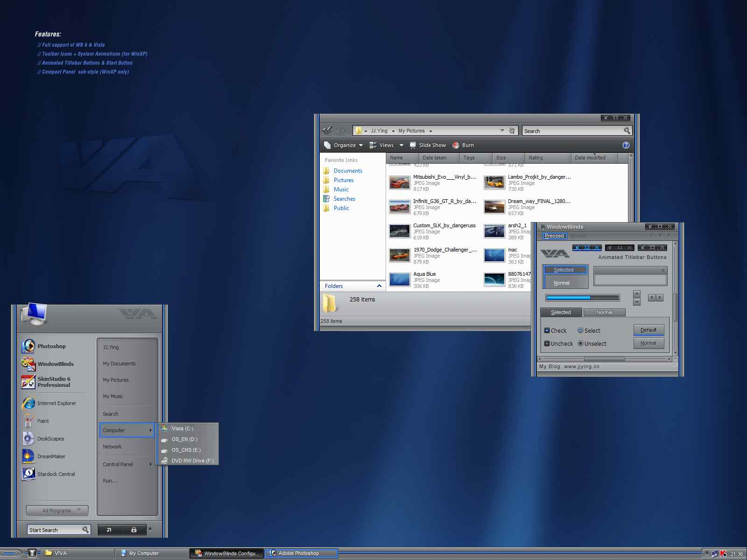Choose the Unselect radio button
Image resolution: width=747 pixels, height=560 pixels.
pyautogui.click(x=581, y=343)
